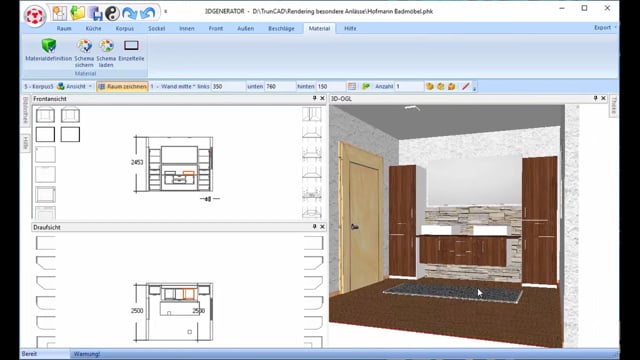Expand the Export dropdown menu

coord(605,27)
